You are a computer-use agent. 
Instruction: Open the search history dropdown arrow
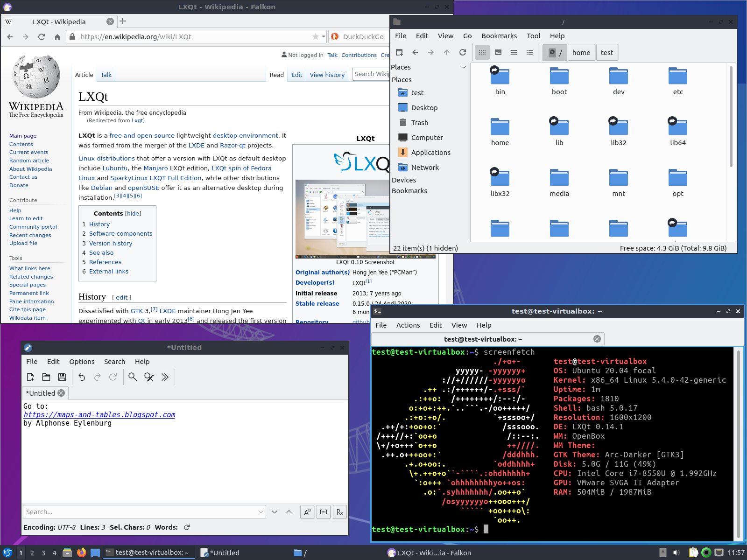[261, 512]
